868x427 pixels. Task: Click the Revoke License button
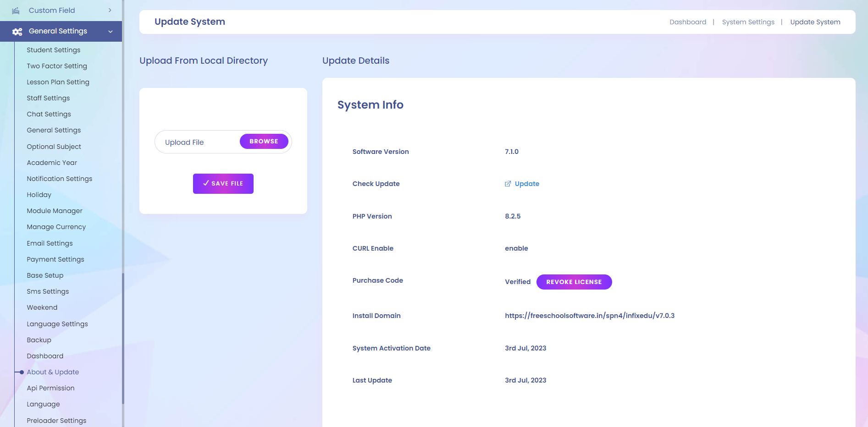pos(574,282)
